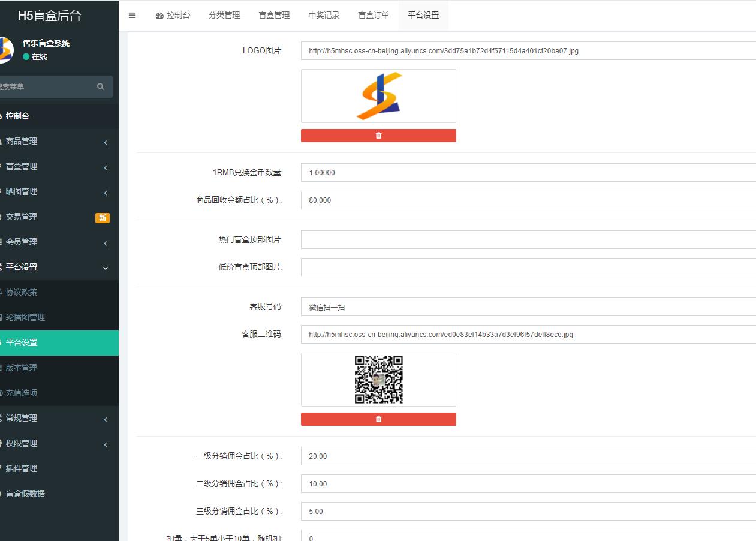The height and width of the screenshot is (541, 756).
Task: Open 控制台 in the sidebar
Action: (59, 116)
